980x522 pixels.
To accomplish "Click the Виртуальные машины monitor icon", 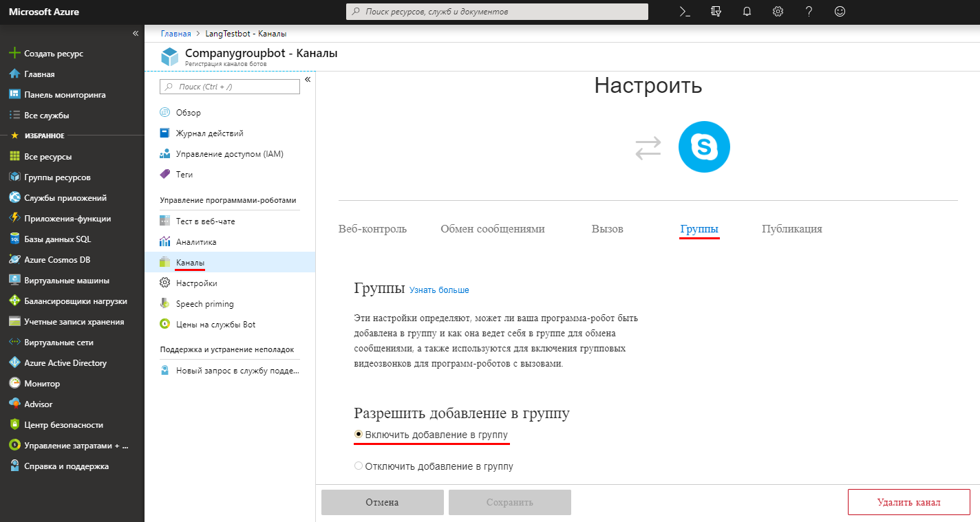I will click(x=14, y=281).
